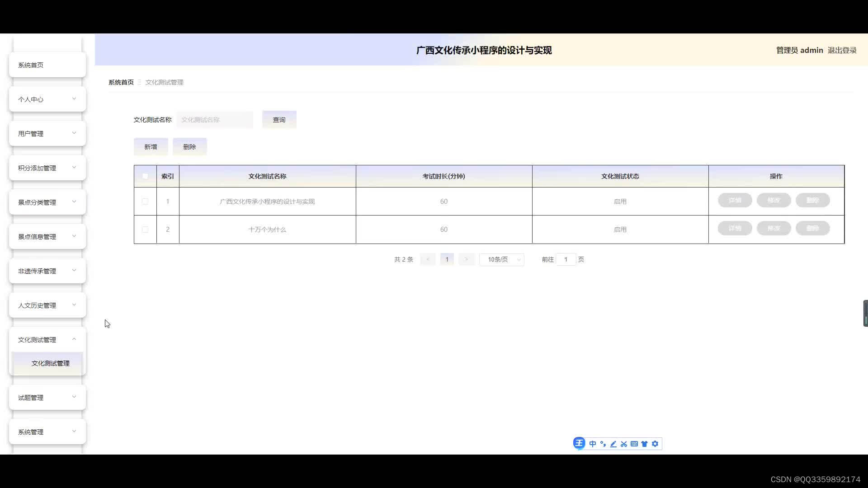Click the IME logo icon 王

pyautogui.click(x=579, y=443)
